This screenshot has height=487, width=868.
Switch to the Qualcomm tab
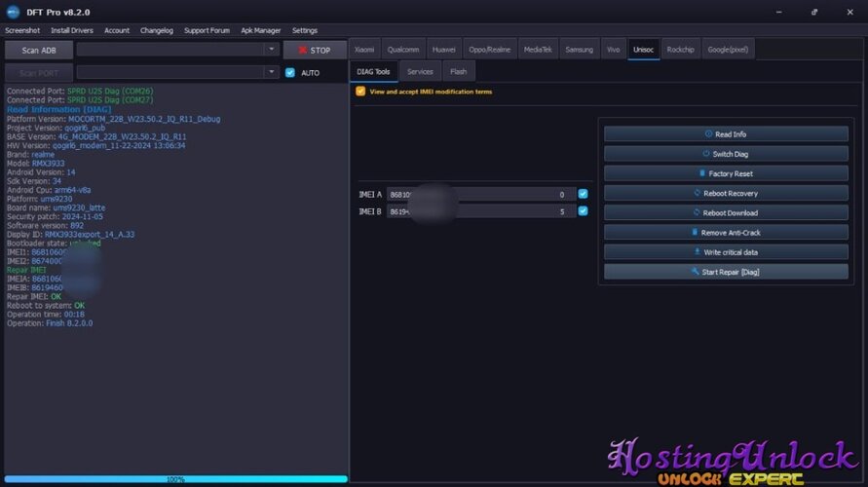coord(403,50)
